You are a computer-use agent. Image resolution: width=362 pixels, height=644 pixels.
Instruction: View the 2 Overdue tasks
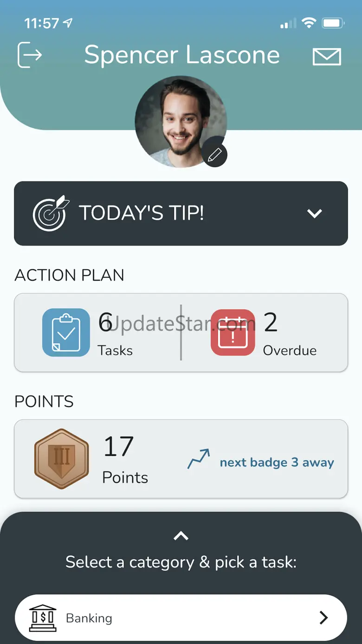pyautogui.click(x=289, y=333)
